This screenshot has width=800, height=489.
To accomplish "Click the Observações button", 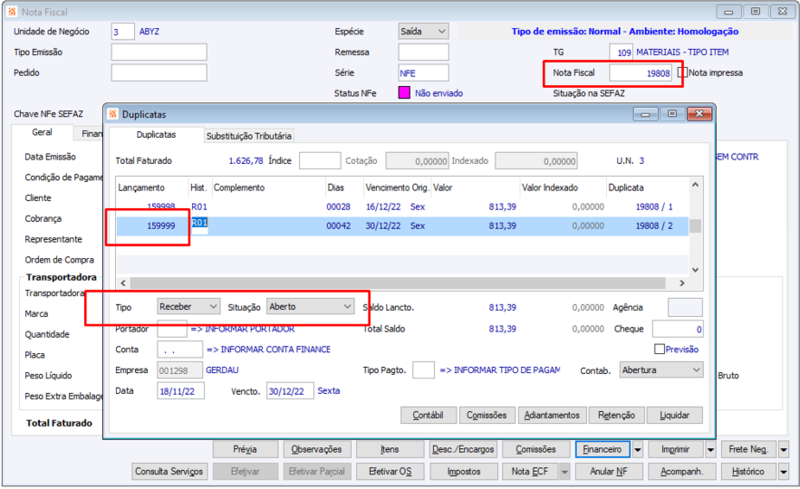I will (317, 450).
